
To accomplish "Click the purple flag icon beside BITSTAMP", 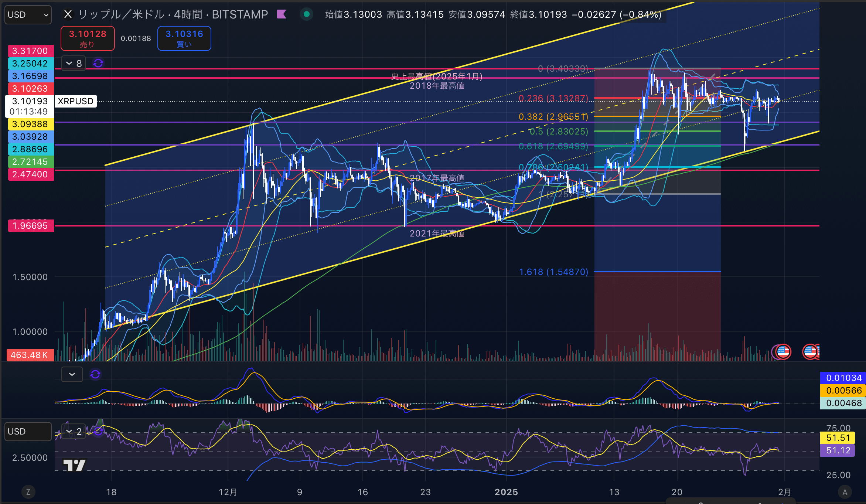I will tap(282, 14).
